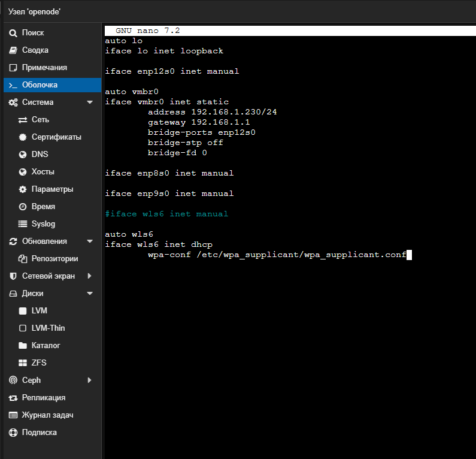Click the Репликация retweet icon
The width and height of the screenshot is (476, 459).
click(13, 398)
